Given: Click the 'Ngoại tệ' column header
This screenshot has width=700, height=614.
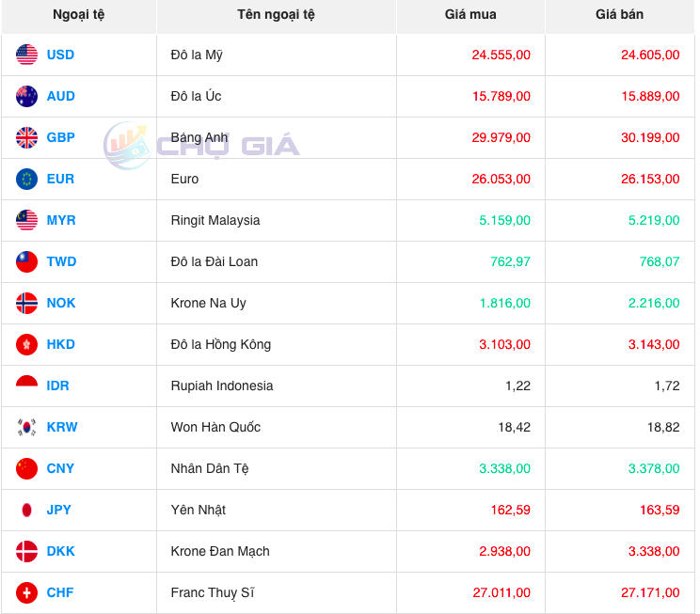Looking at the screenshot, I should (78, 15).
